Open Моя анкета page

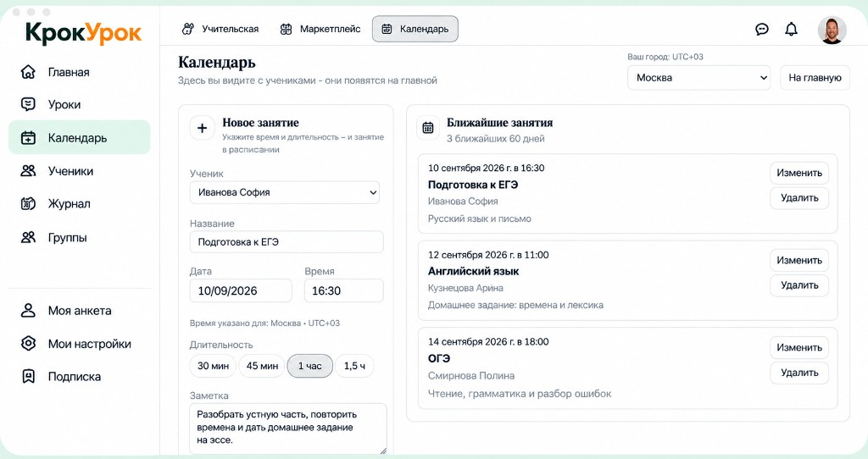click(x=79, y=310)
